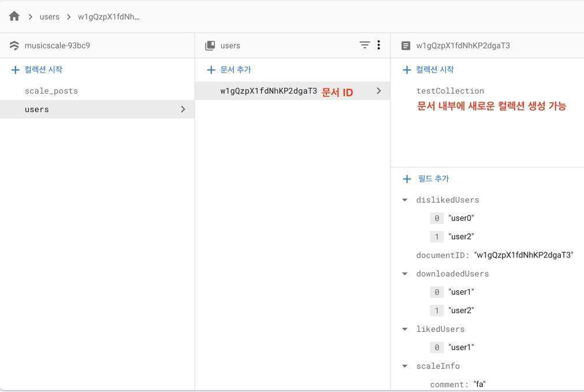
Task: Navigate to users in the breadcrumb
Action: pos(49,17)
